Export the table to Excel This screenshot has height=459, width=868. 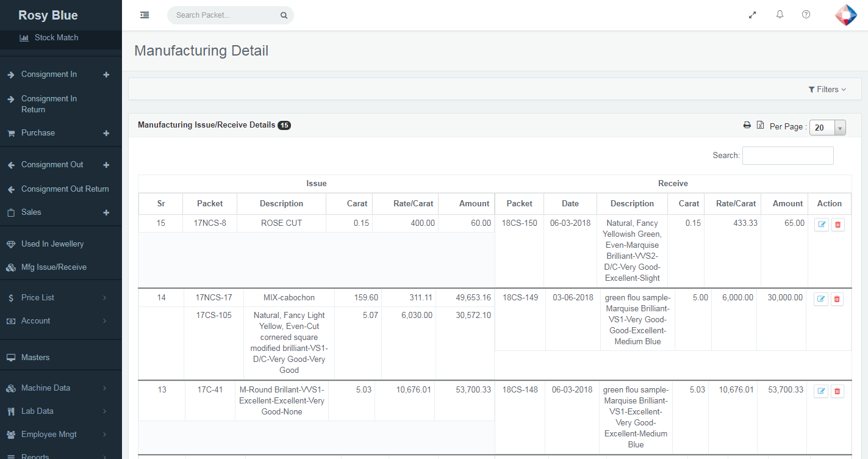point(760,125)
